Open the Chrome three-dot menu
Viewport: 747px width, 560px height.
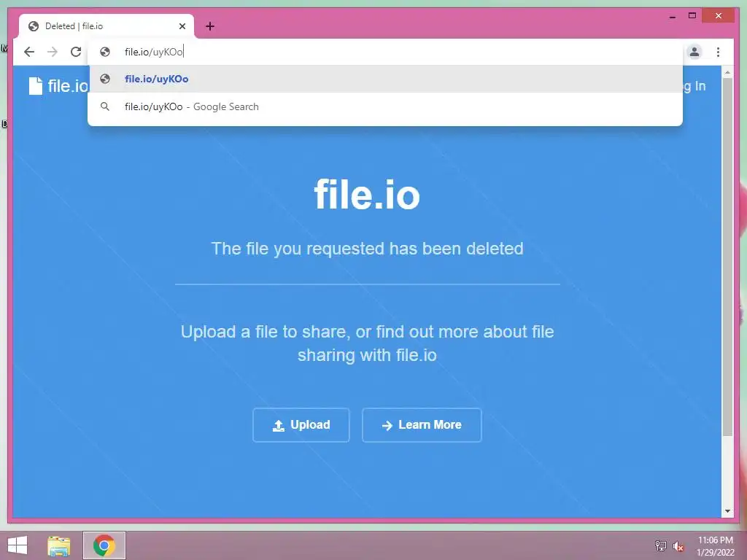[x=718, y=52]
